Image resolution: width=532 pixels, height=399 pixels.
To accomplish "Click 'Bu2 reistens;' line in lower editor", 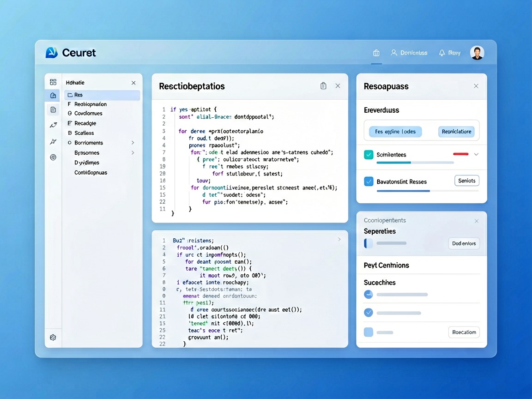I will click(x=193, y=241).
